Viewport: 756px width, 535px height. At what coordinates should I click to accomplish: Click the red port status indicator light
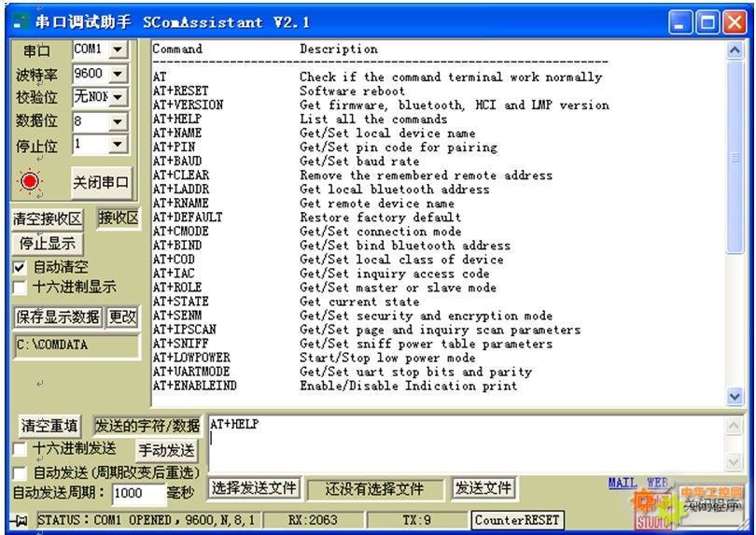[30, 181]
